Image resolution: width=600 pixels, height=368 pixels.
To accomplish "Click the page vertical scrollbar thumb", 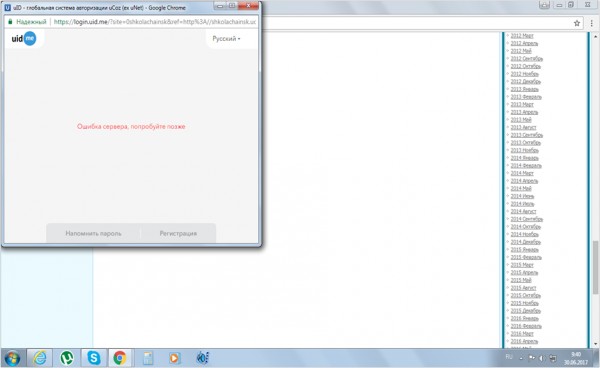I will pos(595,267).
